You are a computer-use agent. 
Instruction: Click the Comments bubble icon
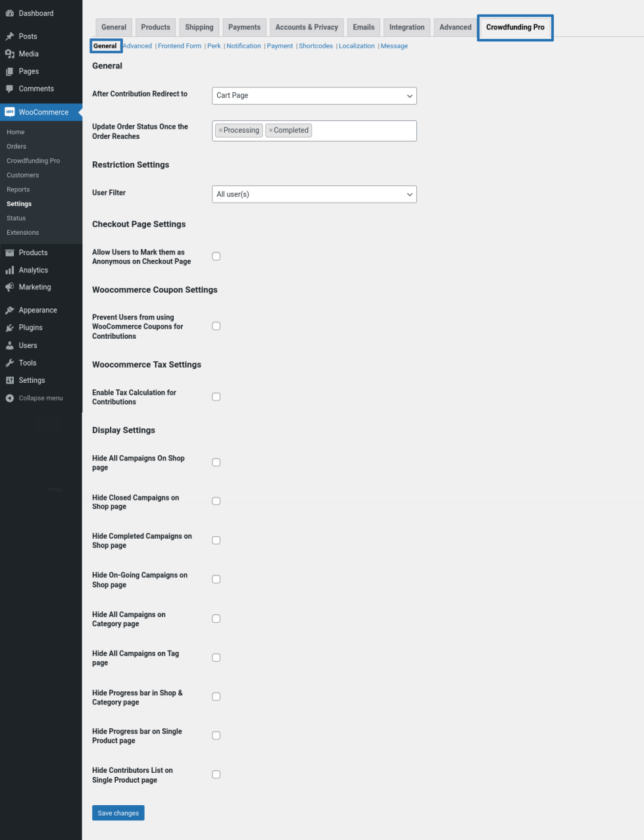[10, 89]
